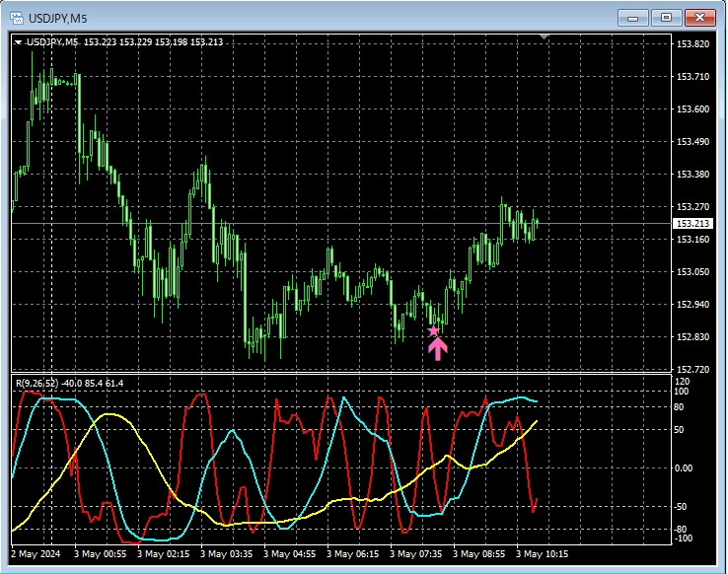Click the 3 May 10:15 time label
This screenshot has width=728, height=574.
[542, 554]
